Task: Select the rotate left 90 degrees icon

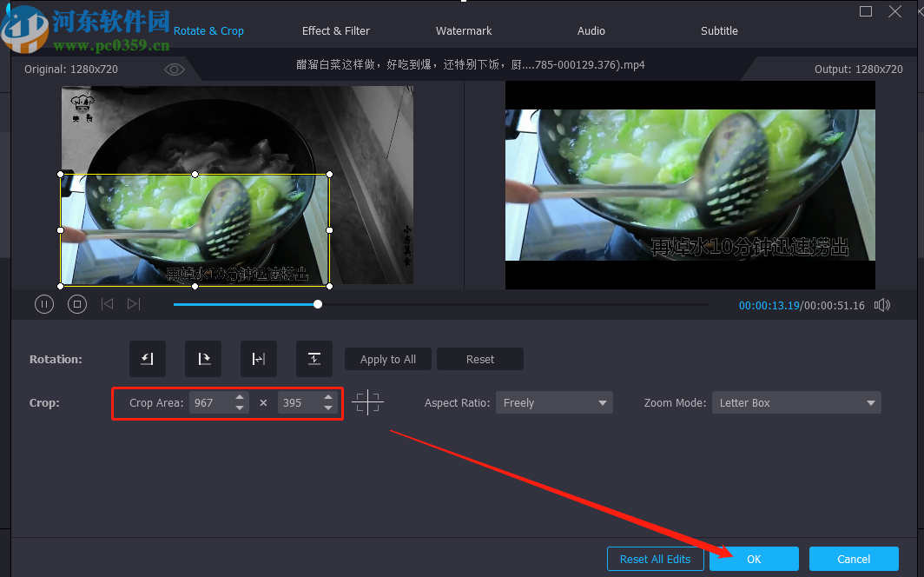Action: pyautogui.click(x=147, y=359)
